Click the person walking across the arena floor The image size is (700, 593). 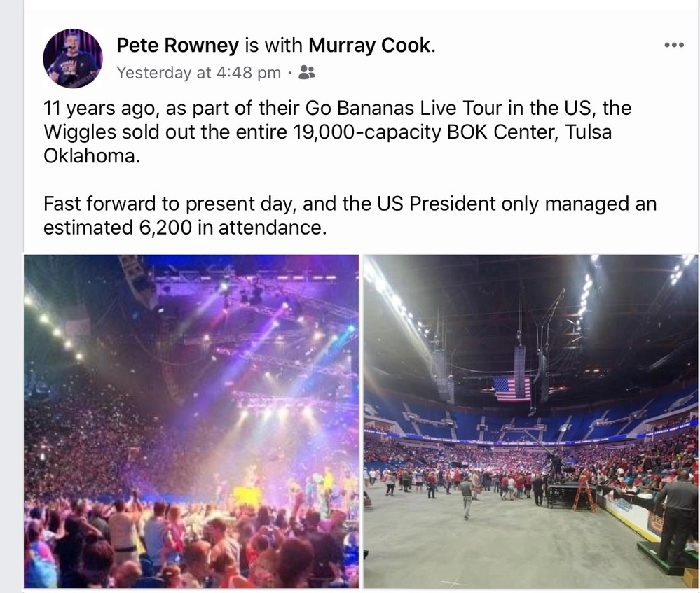(466, 497)
